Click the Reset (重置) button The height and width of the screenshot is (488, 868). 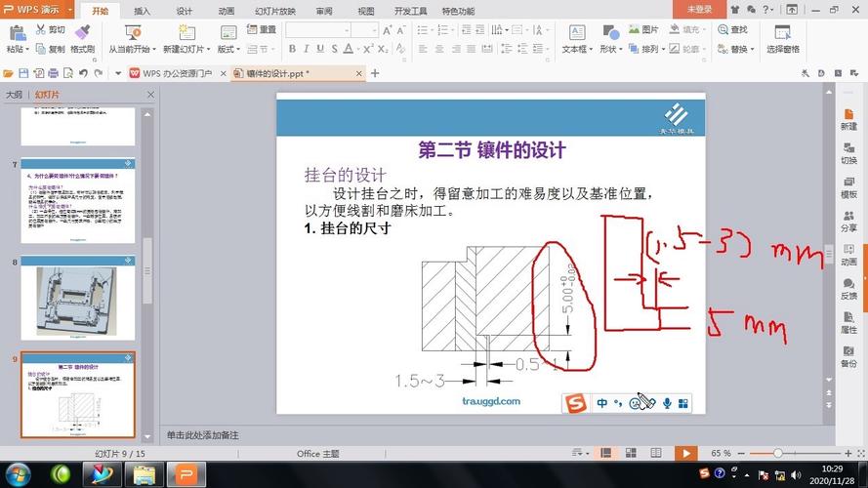click(x=262, y=29)
